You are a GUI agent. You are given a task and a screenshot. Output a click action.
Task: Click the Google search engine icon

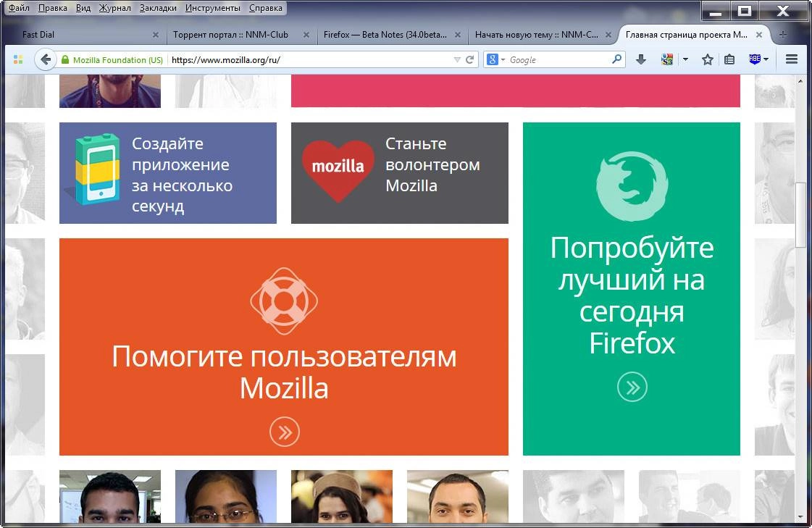pyautogui.click(x=493, y=59)
